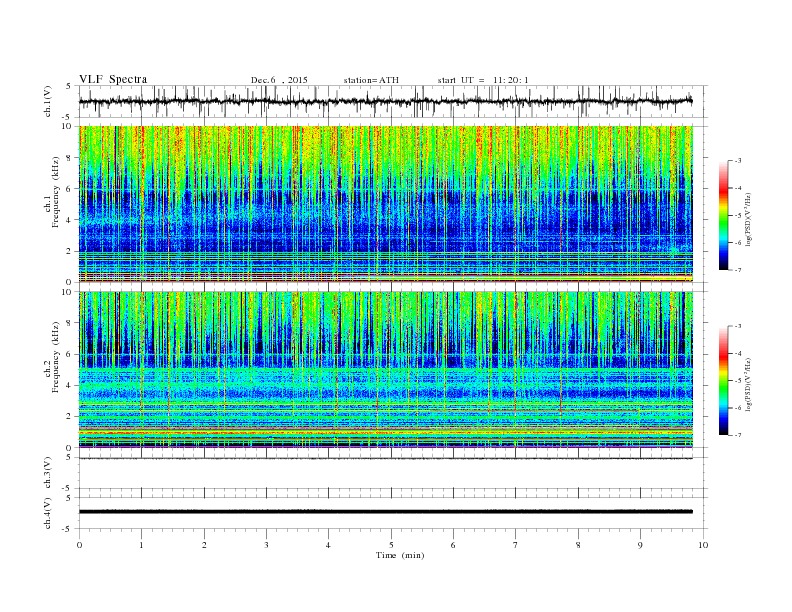Click the ch.3 flat waveform trace
Viewport: 792px width, 612px height.
click(385, 458)
